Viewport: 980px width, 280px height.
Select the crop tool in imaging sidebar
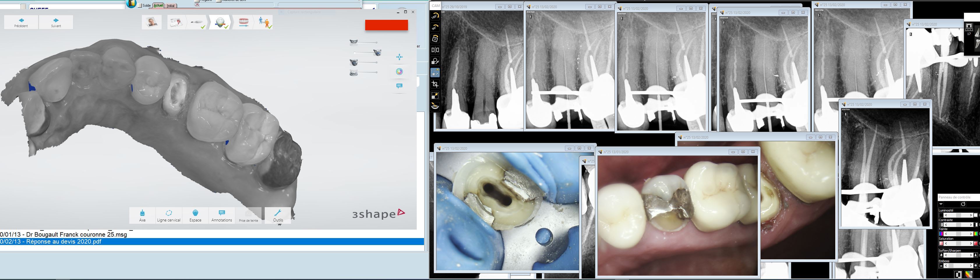point(435,84)
